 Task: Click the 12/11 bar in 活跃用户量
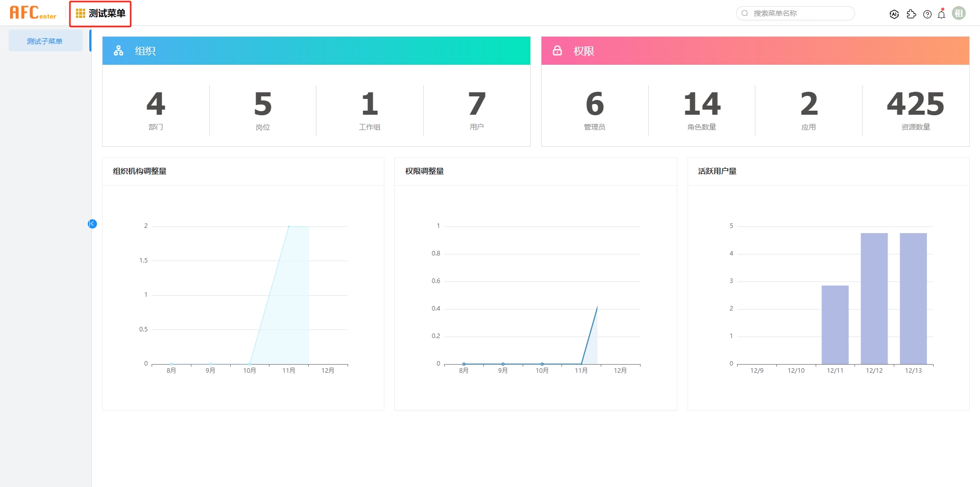coord(835,324)
